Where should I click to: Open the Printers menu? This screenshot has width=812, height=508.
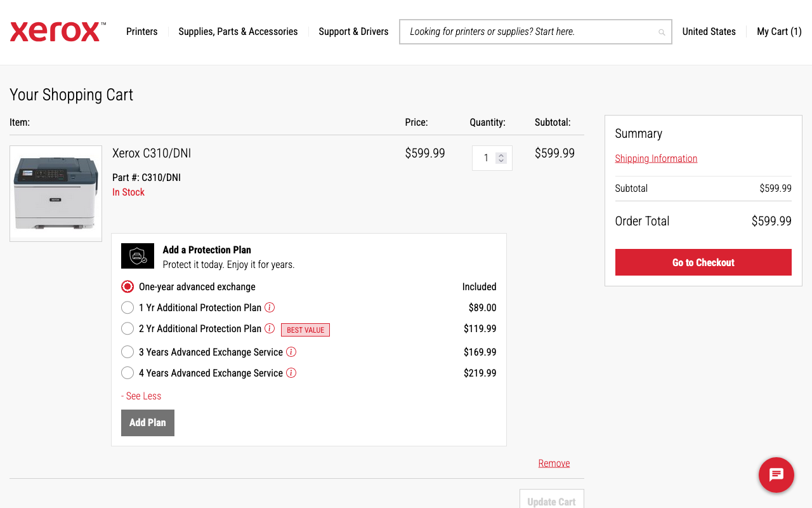[141, 32]
